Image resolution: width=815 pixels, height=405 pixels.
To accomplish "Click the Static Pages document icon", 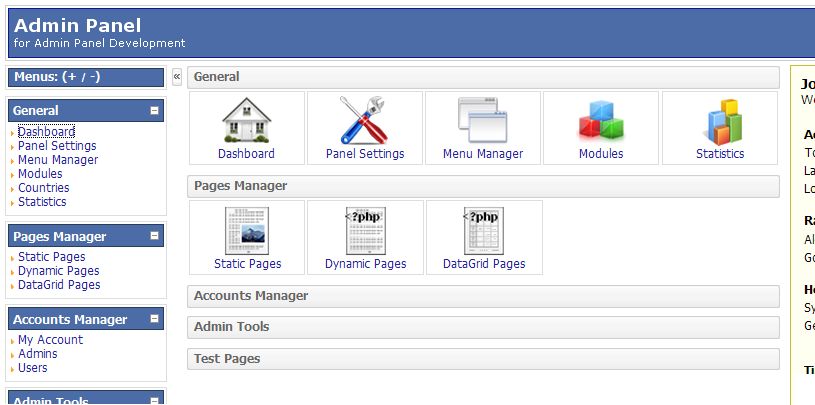I will click(x=247, y=231).
